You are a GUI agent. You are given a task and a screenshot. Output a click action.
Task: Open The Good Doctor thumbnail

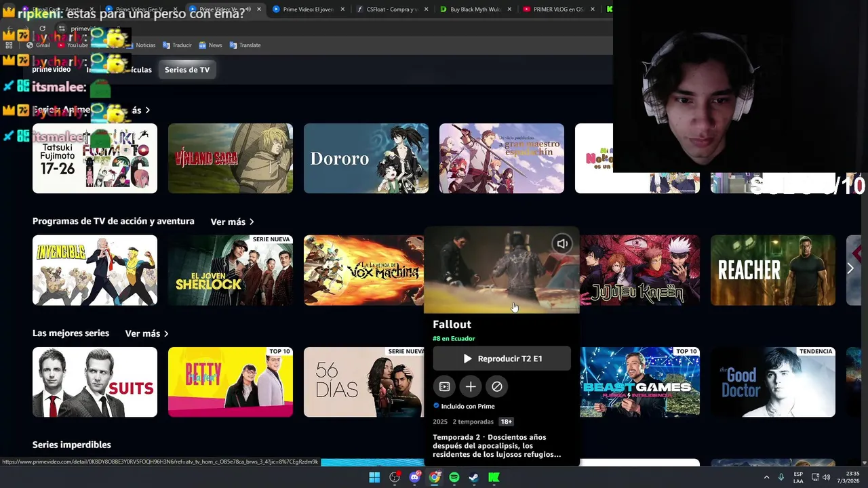click(773, 382)
